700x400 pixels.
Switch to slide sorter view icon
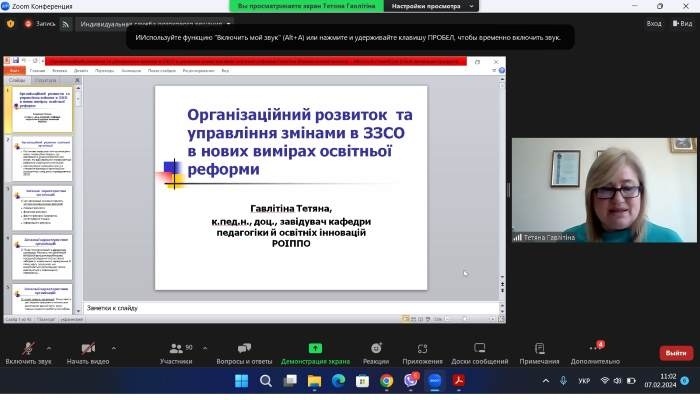pyautogui.click(x=413, y=319)
